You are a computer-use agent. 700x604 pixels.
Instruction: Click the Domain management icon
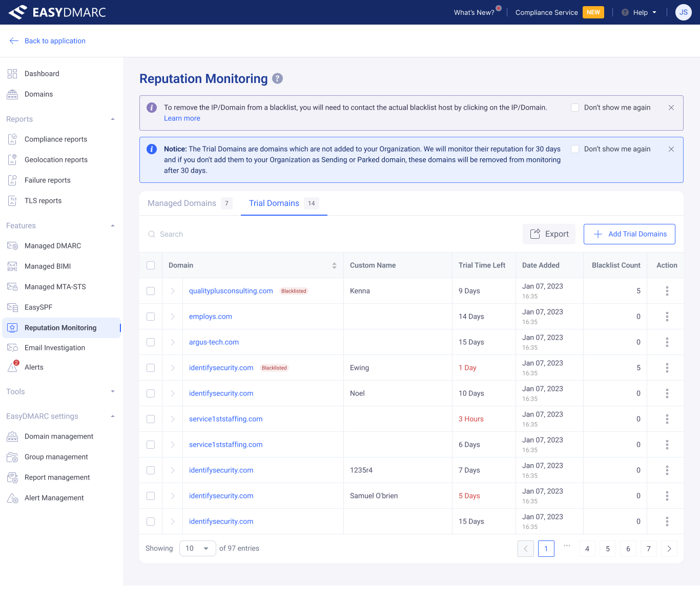[x=12, y=436]
